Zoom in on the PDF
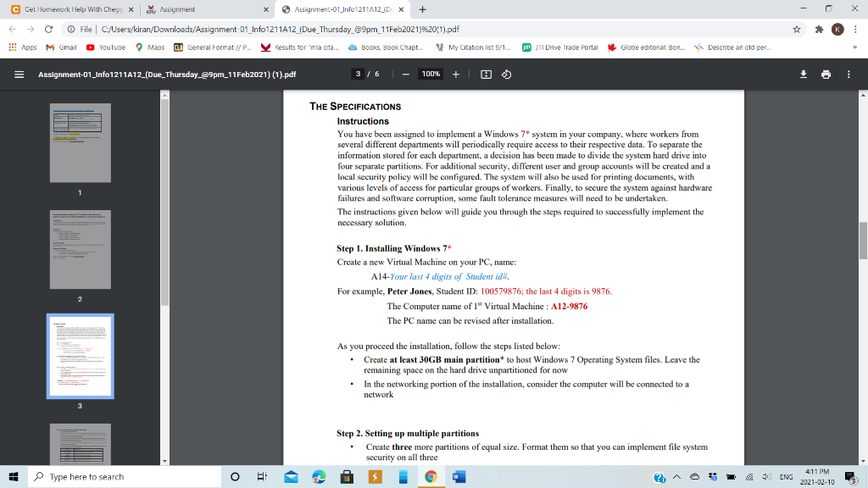This screenshot has width=868, height=488. (x=455, y=74)
